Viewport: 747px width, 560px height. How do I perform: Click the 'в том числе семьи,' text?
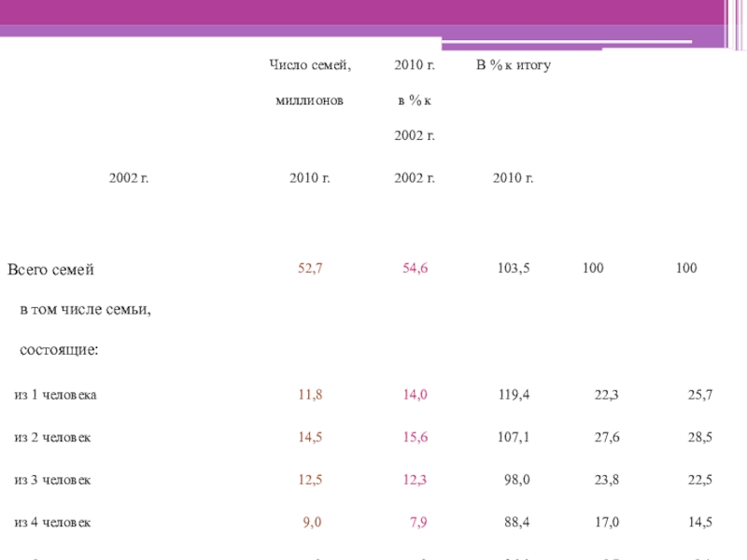tap(86, 310)
